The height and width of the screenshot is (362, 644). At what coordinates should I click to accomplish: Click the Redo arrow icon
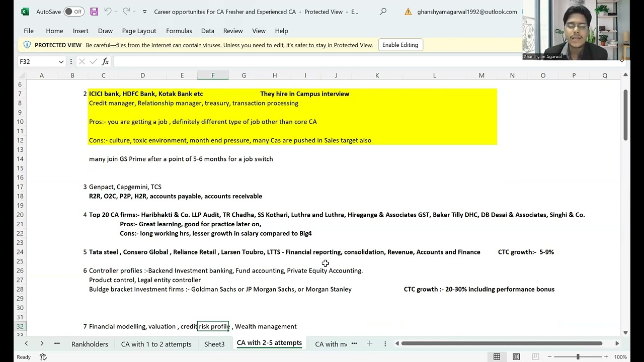(x=126, y=12)
